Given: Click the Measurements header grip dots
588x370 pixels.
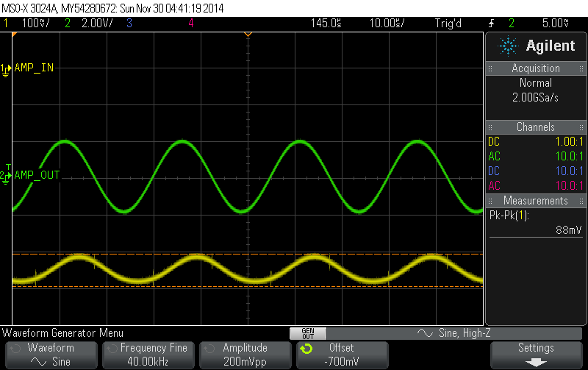Looking at the screenshot, I should point(490,201).
